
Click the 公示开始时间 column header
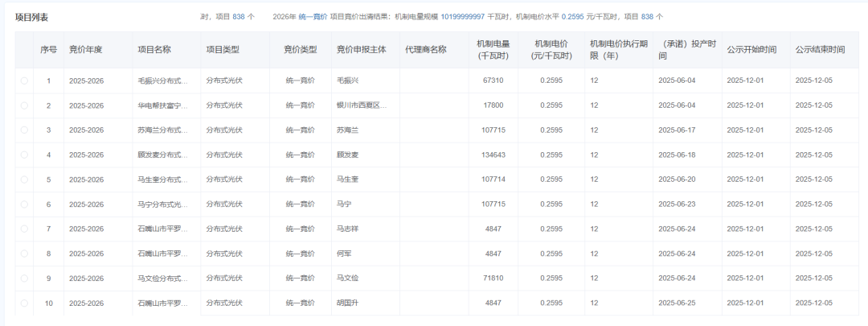coord(751,50)
